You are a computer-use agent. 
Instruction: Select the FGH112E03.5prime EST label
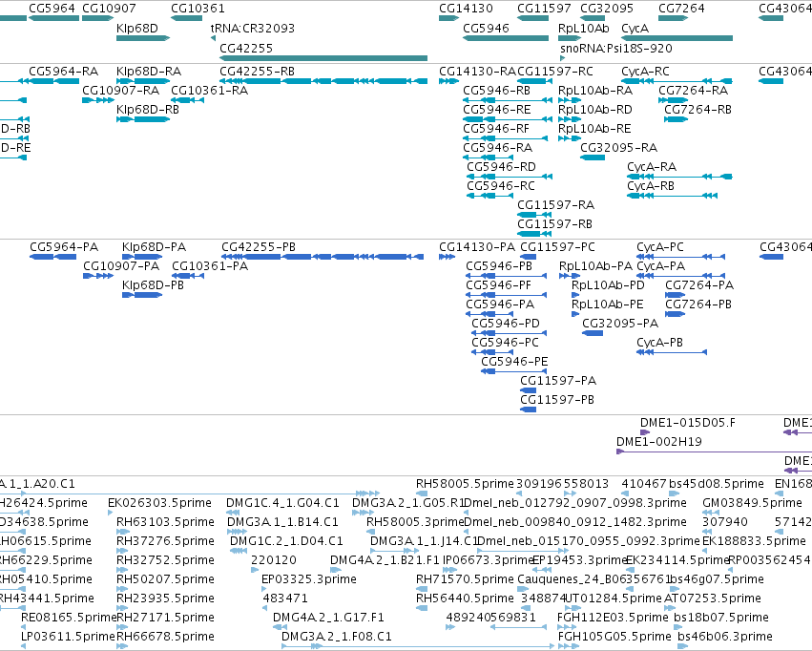click(x=613, y=618)
